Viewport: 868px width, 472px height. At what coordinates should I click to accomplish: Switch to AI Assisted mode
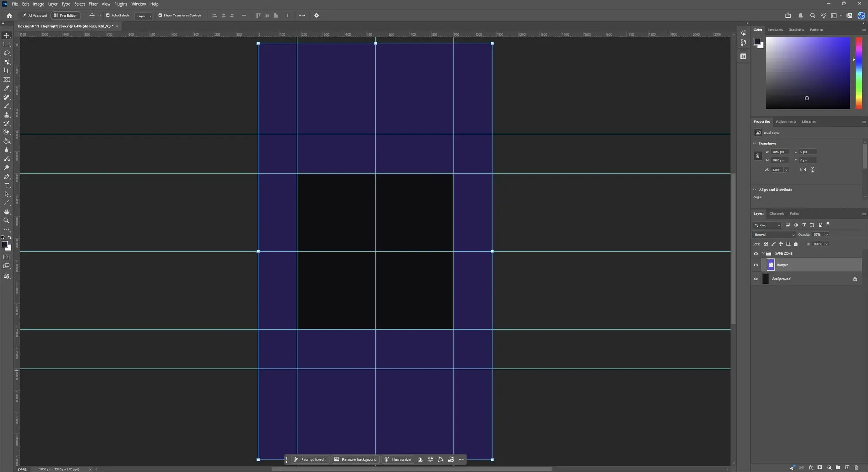click(x=35, y=16)
